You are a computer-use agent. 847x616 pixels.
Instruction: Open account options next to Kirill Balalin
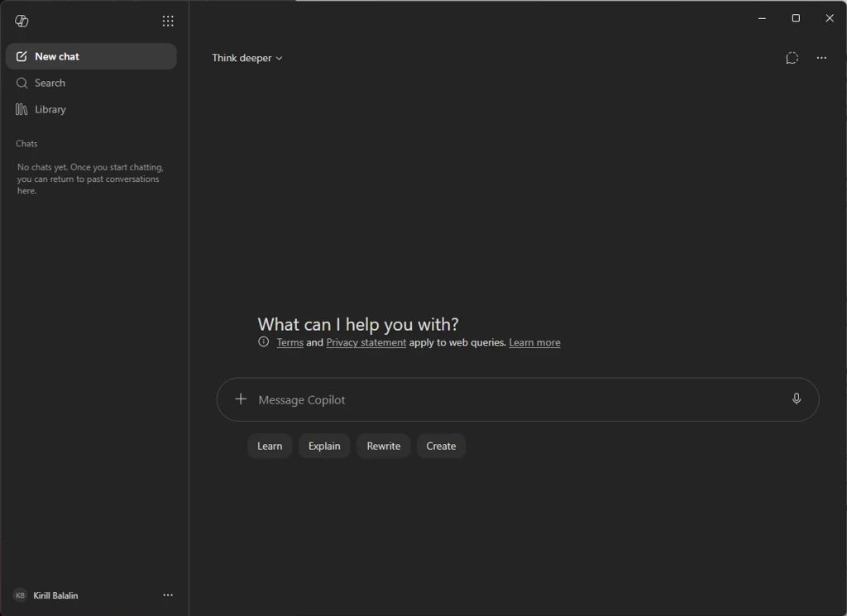[168, 595]
